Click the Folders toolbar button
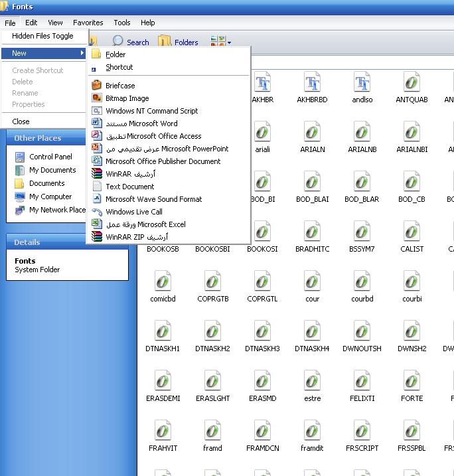This screenshot has width=454, height=476. pyautogui.click(x=178, y=42)
